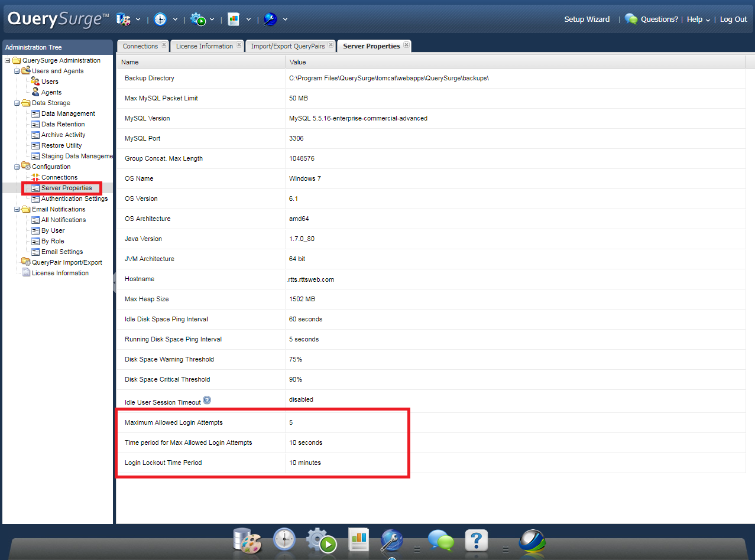Click the QuerySurge sphere logo in bottom dock
This screenshot has height=560, width=755.
pos(532,540)
